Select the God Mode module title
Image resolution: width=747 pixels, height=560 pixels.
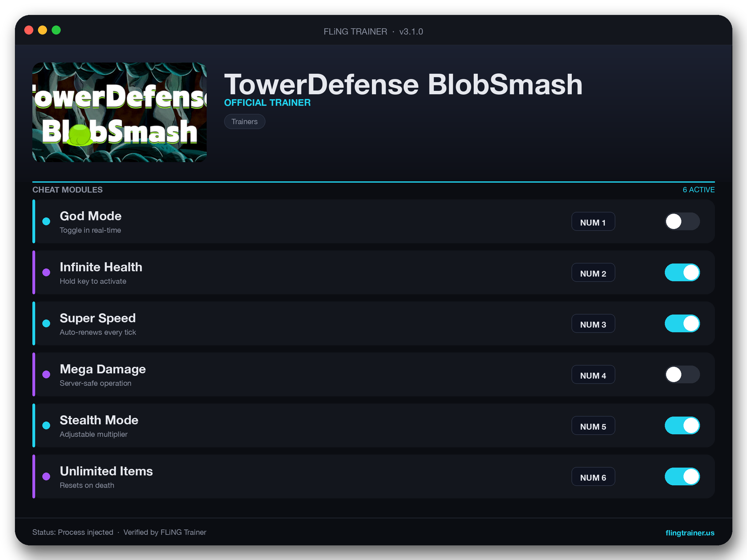click(91, 216)
